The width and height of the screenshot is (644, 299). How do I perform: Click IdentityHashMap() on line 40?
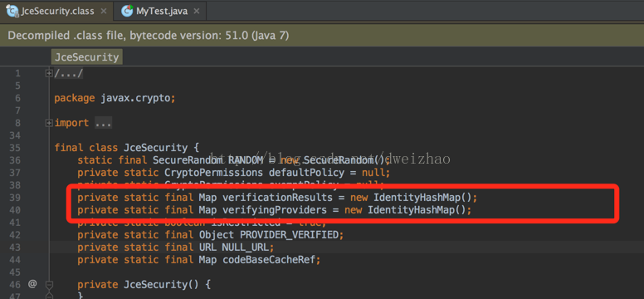pyautogui.click(x=417, y=210)
